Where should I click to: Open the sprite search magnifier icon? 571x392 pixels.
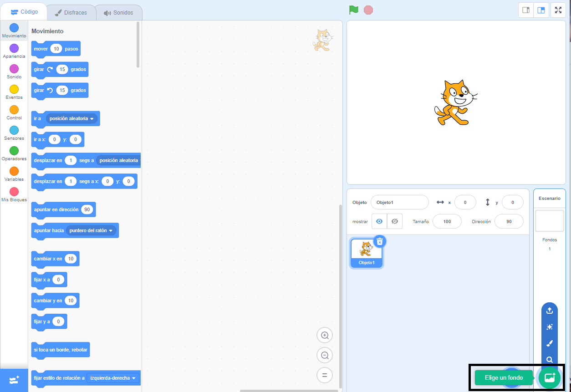tap(549, 360)
